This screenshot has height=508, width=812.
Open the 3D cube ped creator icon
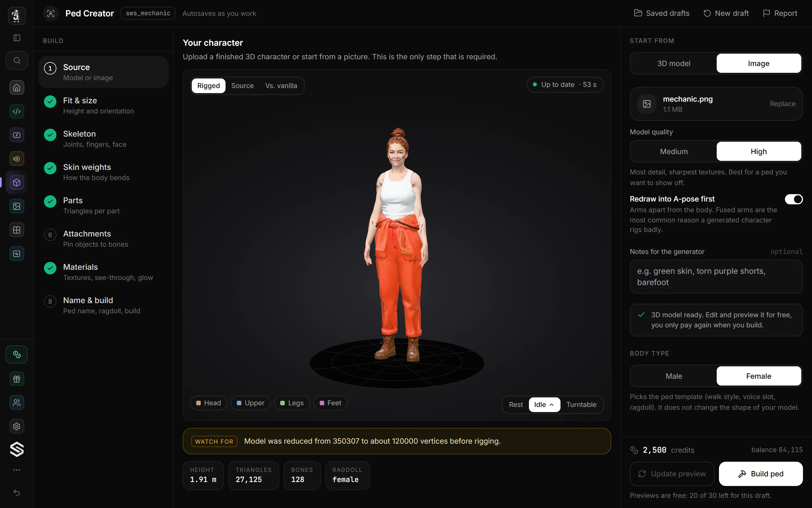tap(17, 182)
